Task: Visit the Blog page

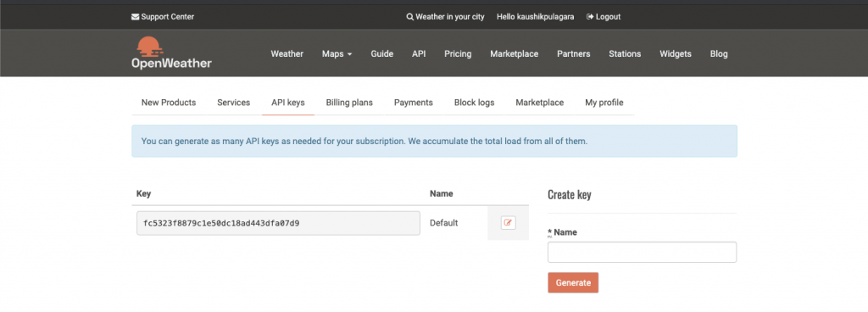Action: click(x=719, y=53)
